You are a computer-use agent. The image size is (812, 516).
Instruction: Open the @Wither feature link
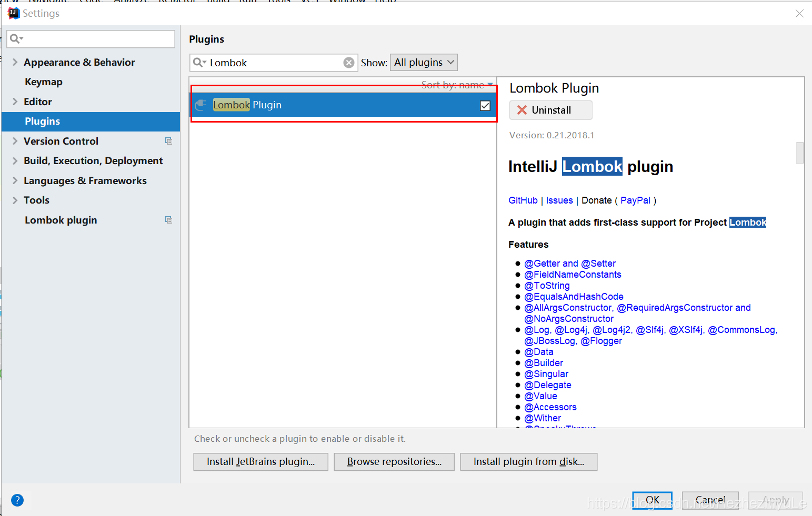pos(543,418)
